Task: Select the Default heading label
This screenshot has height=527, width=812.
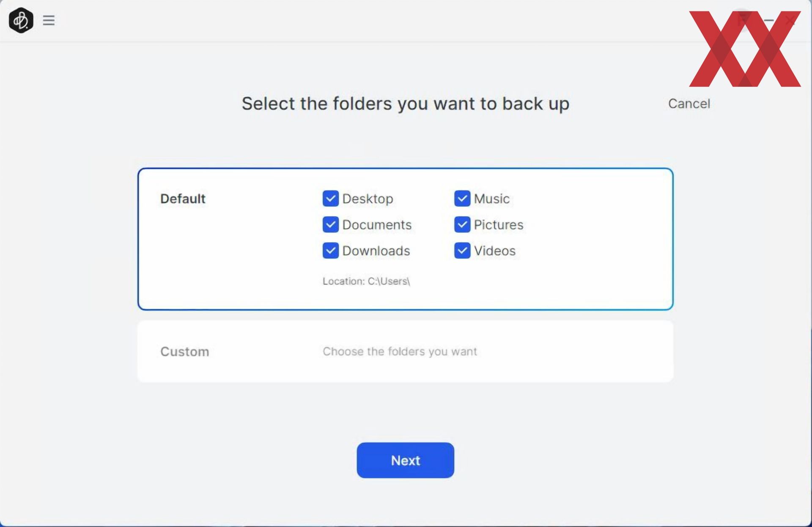Action: point(183,199)
